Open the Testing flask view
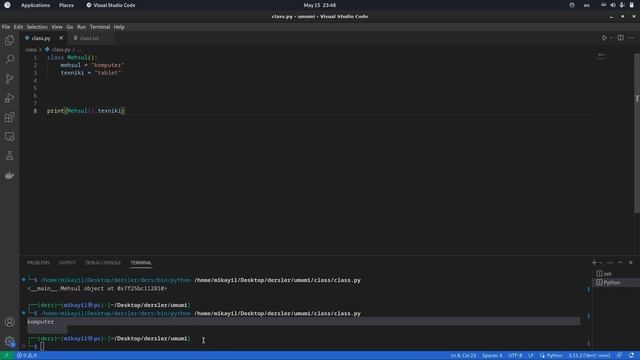 [x=9, y=156]
